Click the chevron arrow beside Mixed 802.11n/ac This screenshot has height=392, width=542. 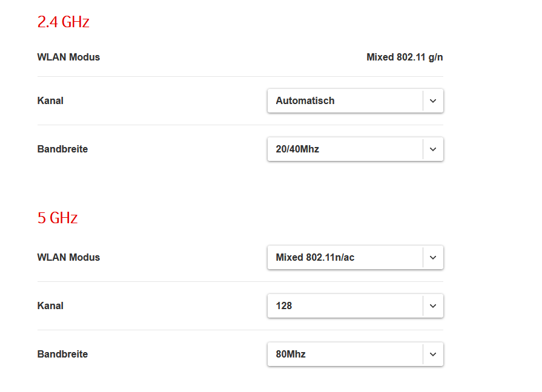click(433, 258)
